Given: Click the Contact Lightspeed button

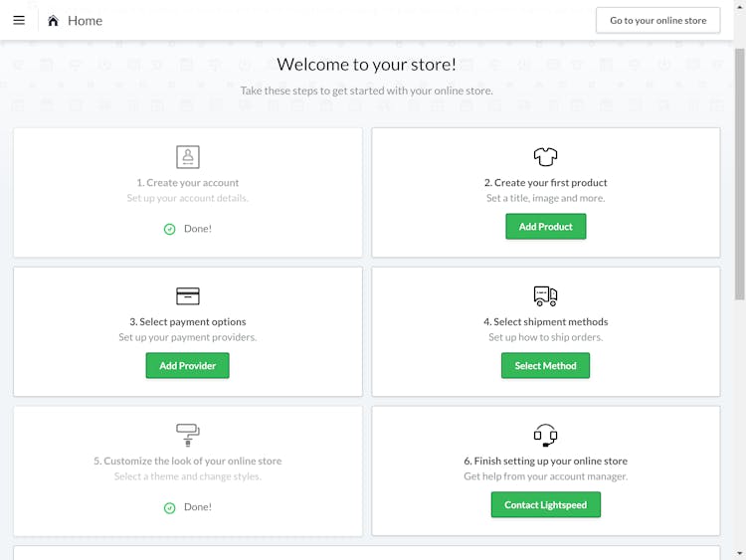Looking at the screenshot, I should pos(546,505).
